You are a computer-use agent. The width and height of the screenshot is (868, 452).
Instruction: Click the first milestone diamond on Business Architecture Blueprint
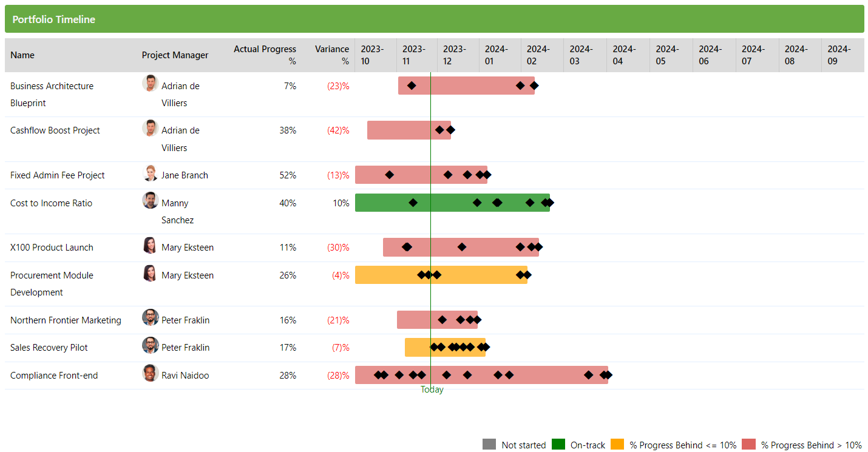click(x=412, y=86)
